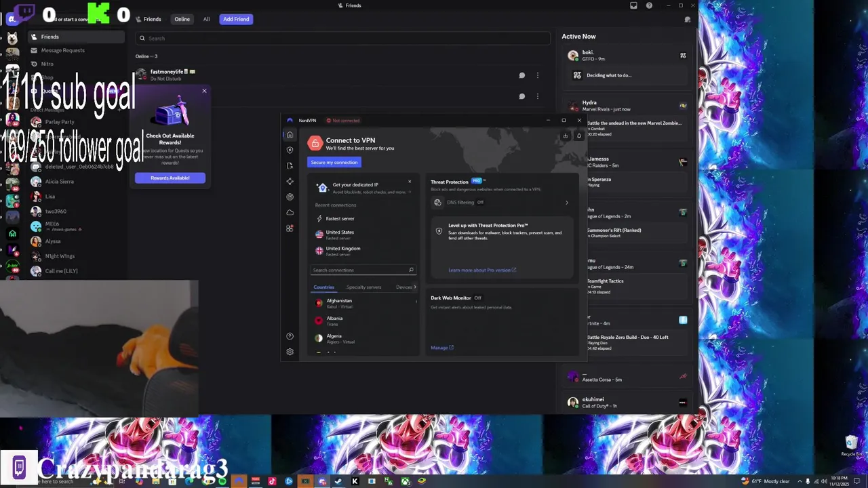Open NordVPN cloud sidebar icon
This screenshot has height=488, width=868.
pyautogui.click(x=290, y=213)
